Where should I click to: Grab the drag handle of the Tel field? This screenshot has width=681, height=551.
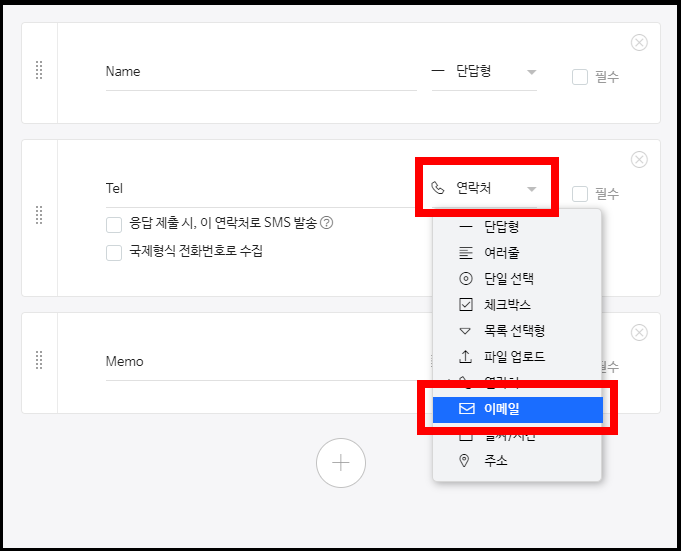[39, 215]
